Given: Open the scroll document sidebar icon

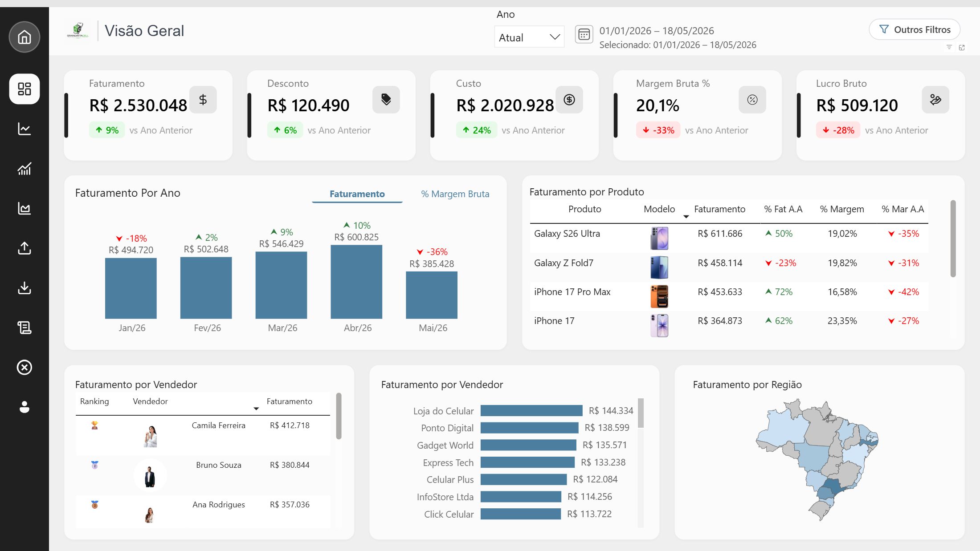Looking at the screenshot, I should click(x=24, y=328).
